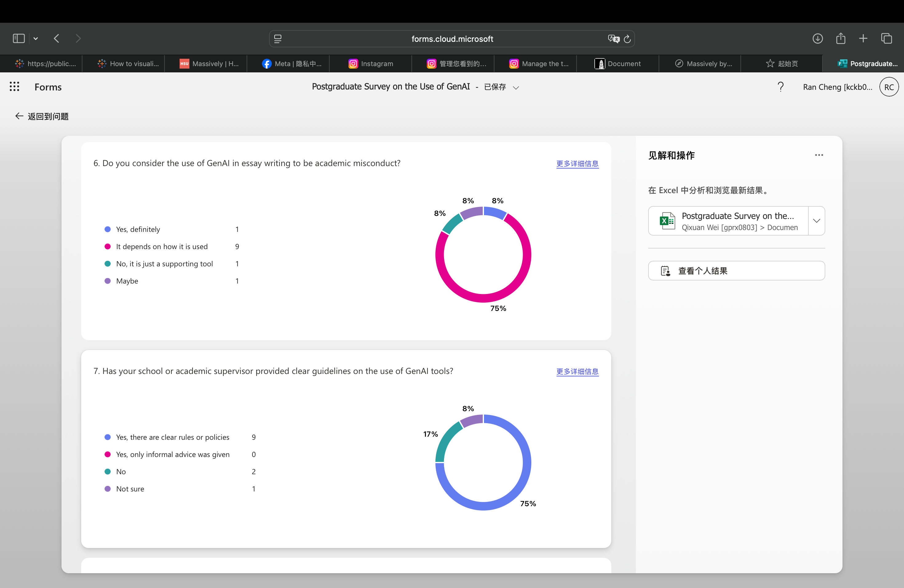Open more options ellipsis in insights panel

tap(819, 155)
